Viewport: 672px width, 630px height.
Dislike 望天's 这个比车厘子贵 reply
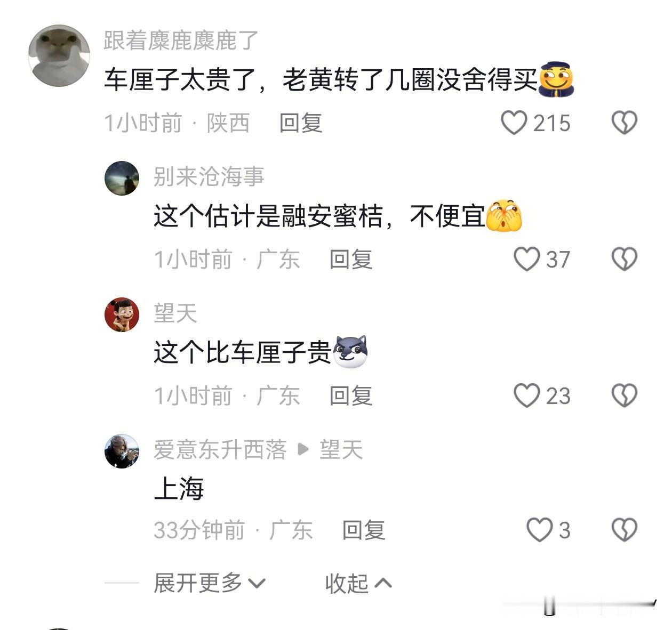click(624, 395)
